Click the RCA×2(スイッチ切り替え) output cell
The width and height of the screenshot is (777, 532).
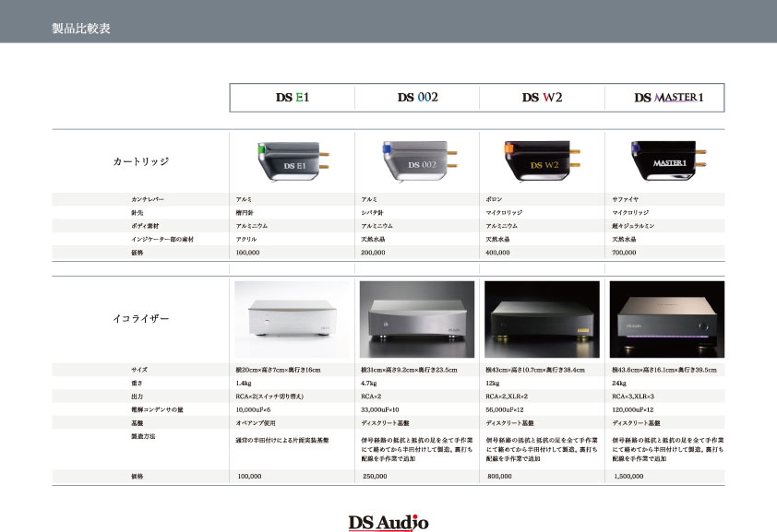coord(270,396)
